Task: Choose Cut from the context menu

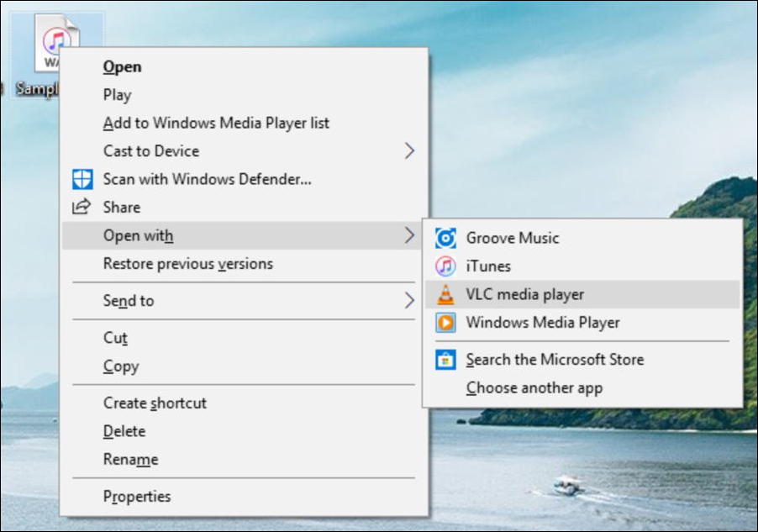Action: 245,338
